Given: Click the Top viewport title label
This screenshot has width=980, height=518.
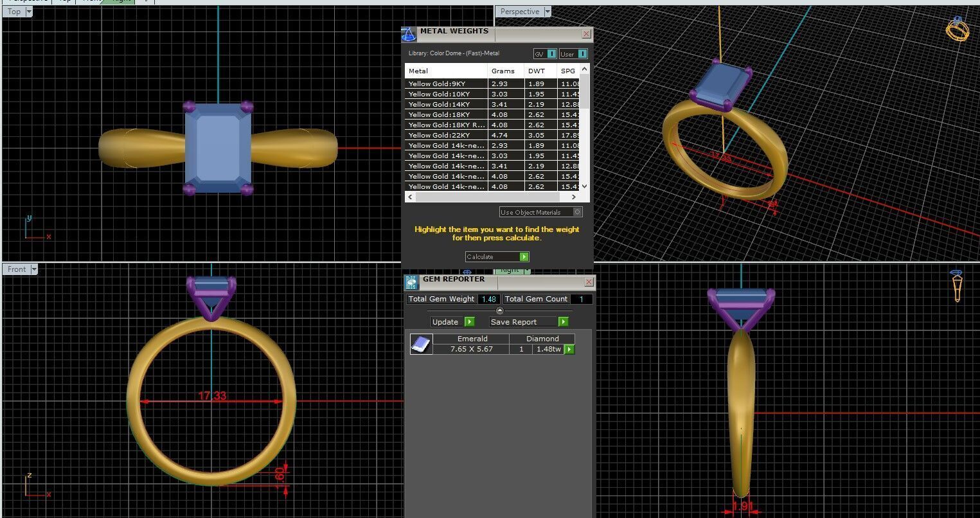Looking at the screenshot, I should pos(14,12).
